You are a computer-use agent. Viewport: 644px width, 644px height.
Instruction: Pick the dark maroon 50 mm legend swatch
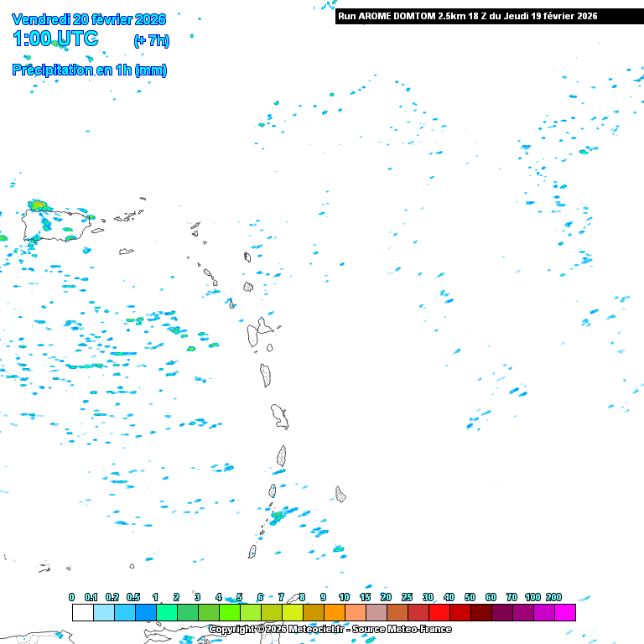tap(480, 612)
